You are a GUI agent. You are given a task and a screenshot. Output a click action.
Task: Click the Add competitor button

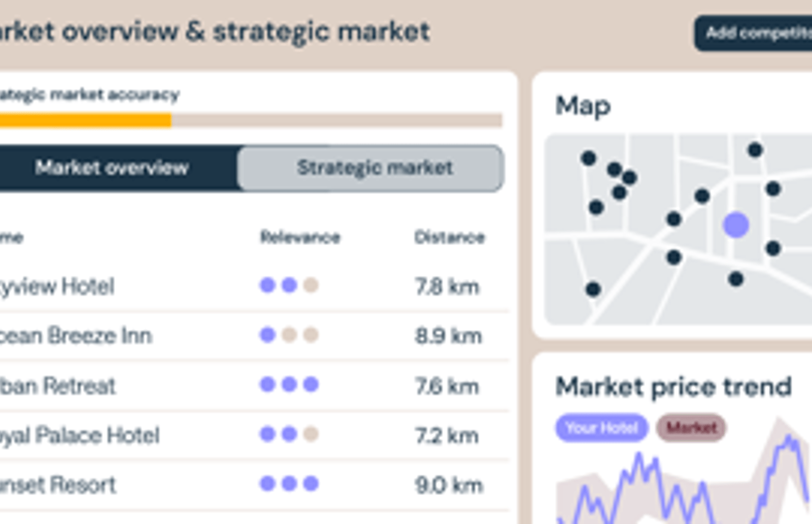coord(754,33)
